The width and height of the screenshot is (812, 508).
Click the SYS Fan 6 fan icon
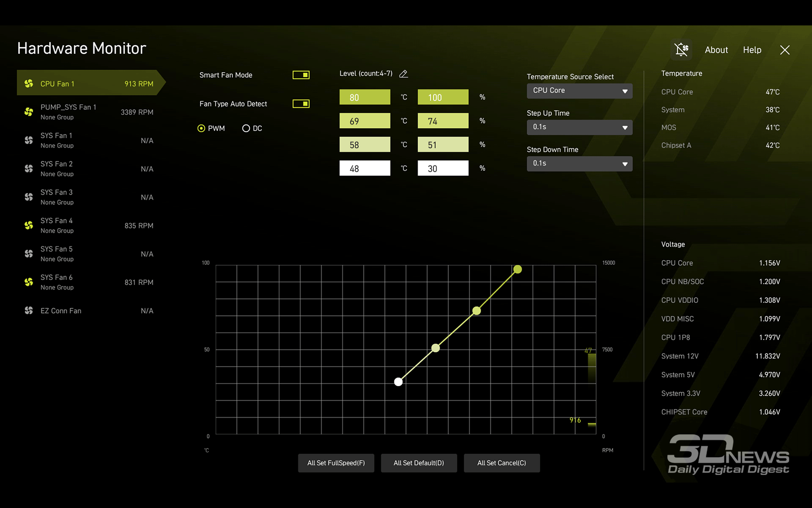tap(29, 282)
